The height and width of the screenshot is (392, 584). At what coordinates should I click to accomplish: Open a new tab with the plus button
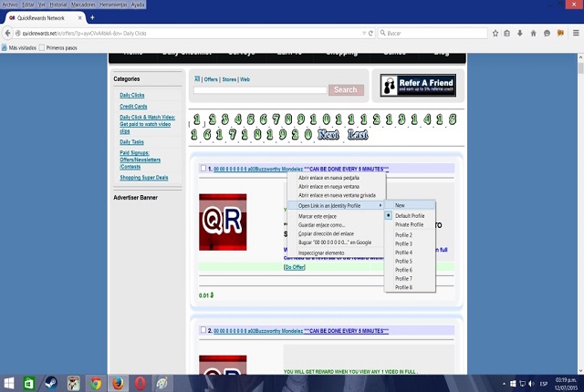(92, 17)
